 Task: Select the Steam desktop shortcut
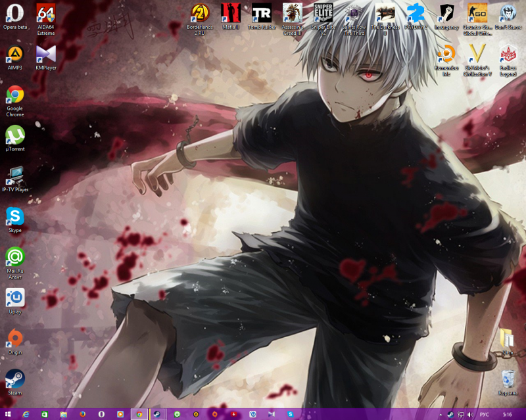tap(15, 383)
